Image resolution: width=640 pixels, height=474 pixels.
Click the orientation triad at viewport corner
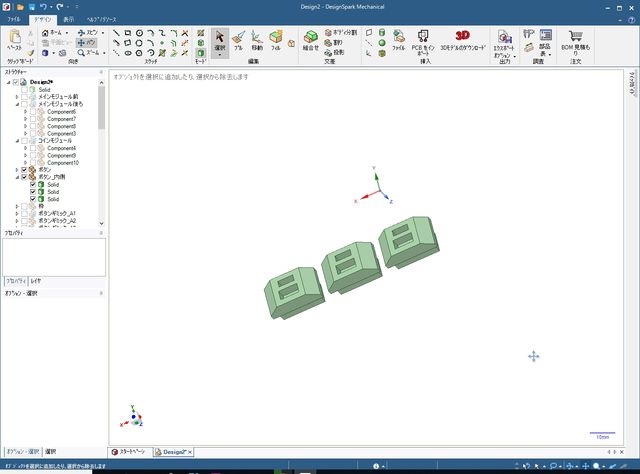(132, 417)
